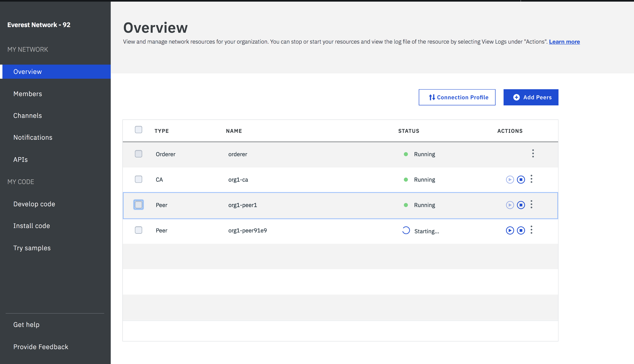The width and height of the screenshot is (634, 364).
Task: Click the start icon for org1-ca
Action: (x=510, y=180)
